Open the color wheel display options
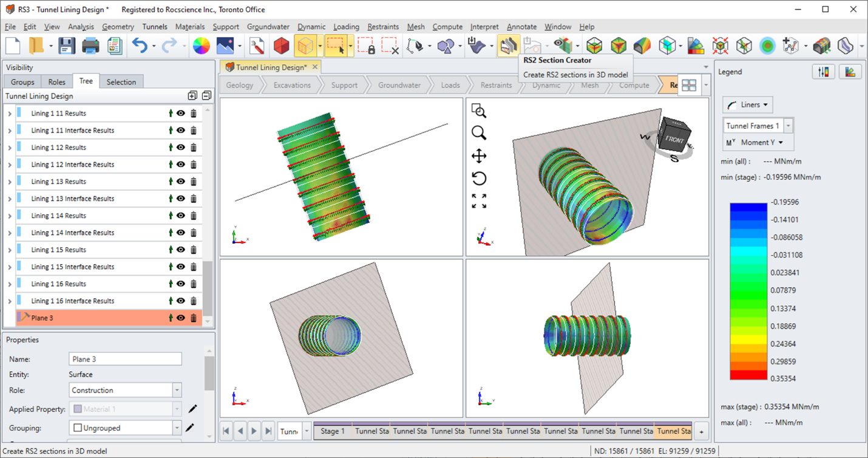The image size is (868, 458). click(x=201, y=46)
